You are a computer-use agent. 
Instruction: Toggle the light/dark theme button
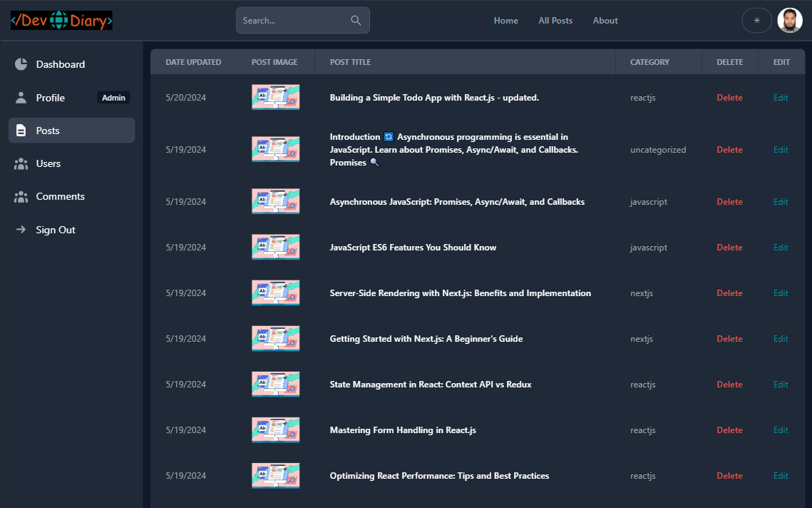point(756,21)
